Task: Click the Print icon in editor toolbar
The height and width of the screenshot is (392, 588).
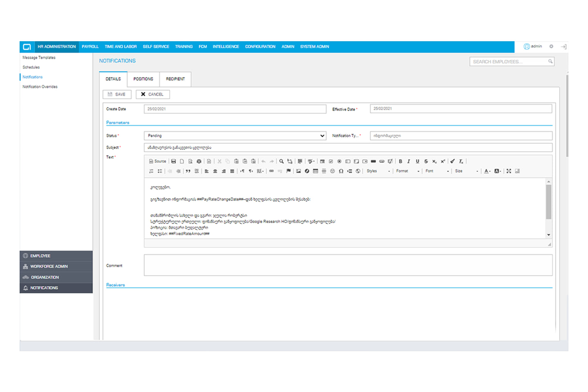Action: click(199, 161)
